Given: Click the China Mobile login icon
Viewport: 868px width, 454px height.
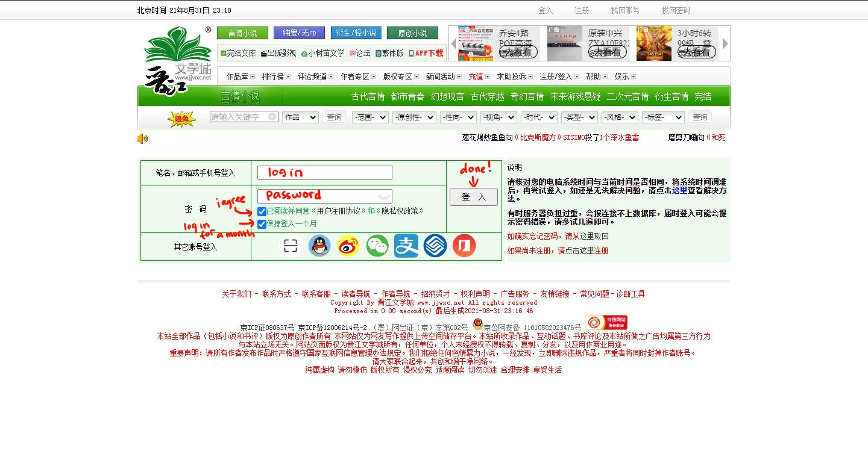Looking at the screenshot, I should point(435,246).
